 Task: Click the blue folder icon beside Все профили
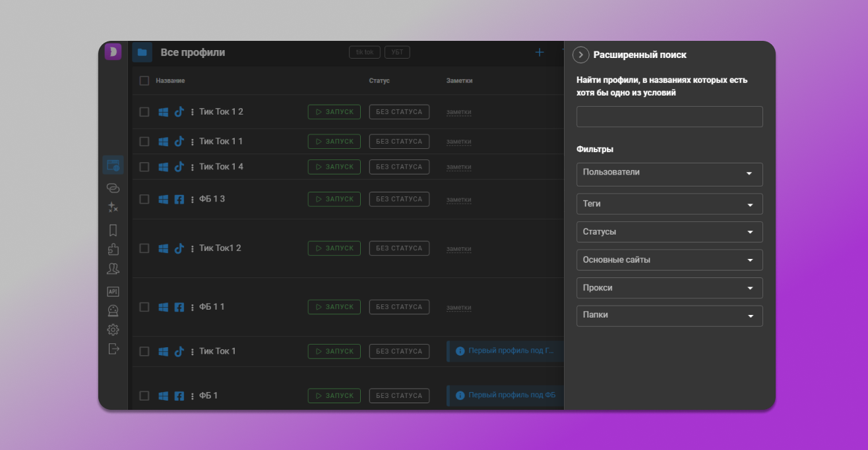[x=142, y=53]
